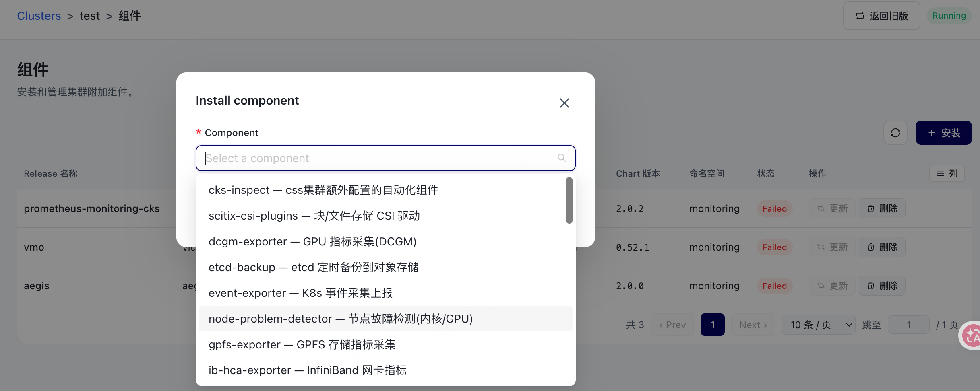Click 删除 for aegis row
The width and height of the screenshot is (980, 391).
coord(882,286)
